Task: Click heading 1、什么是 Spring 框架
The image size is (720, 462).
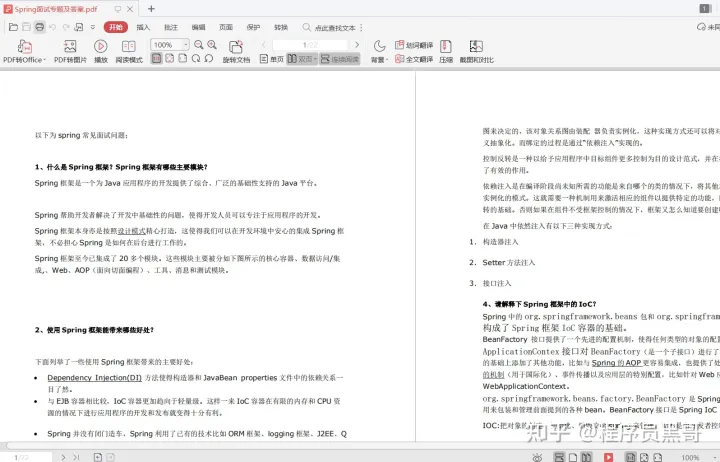Action: (121, 167)
